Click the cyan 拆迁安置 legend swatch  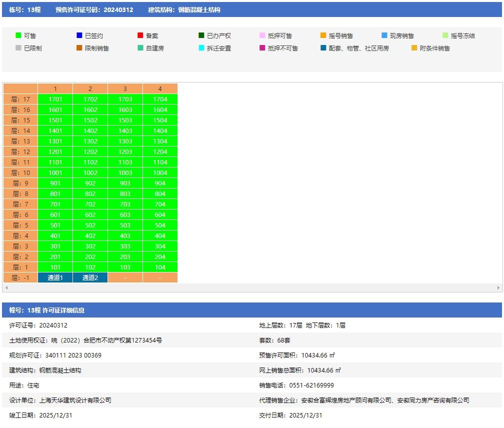tap(201, 48)
